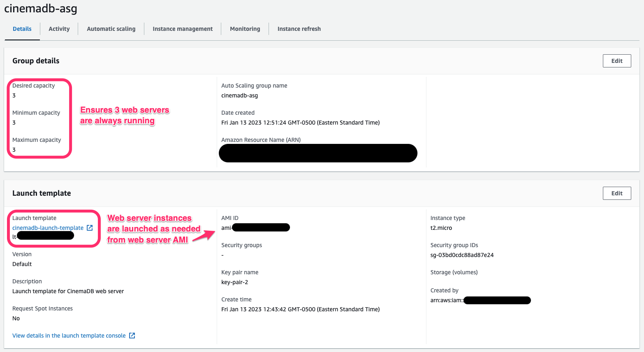Select the Details tab
This screenshot has height=352, width=644.
click(x=22, y=29)
